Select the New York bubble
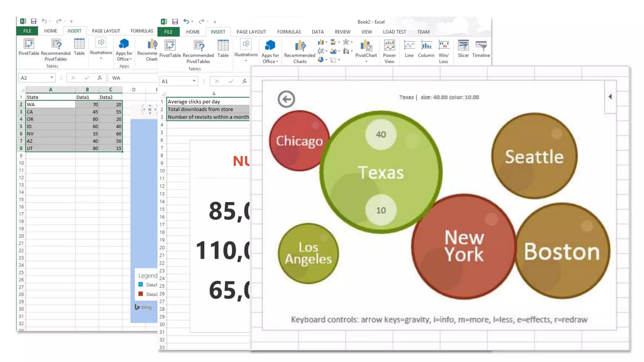The height and width of the screenshot is (362, 644). pos(464,247)
